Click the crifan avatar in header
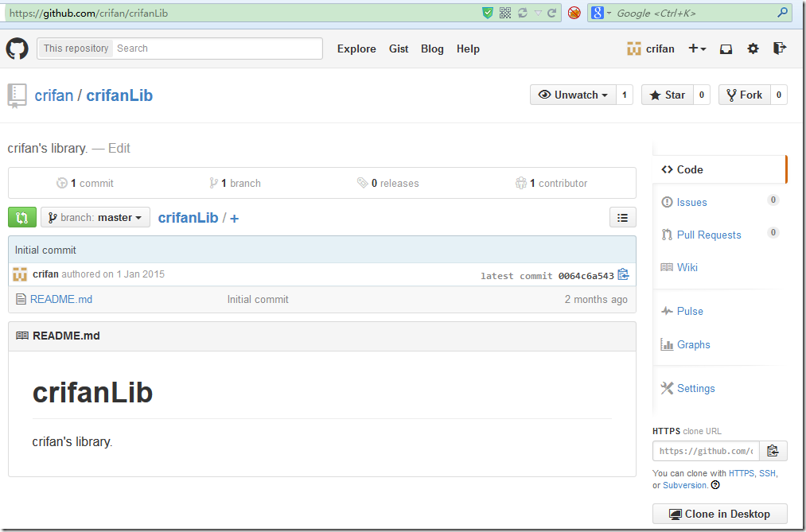Viewport: 806px width, 532px height. pyautogui.click(x=634, y=49)
